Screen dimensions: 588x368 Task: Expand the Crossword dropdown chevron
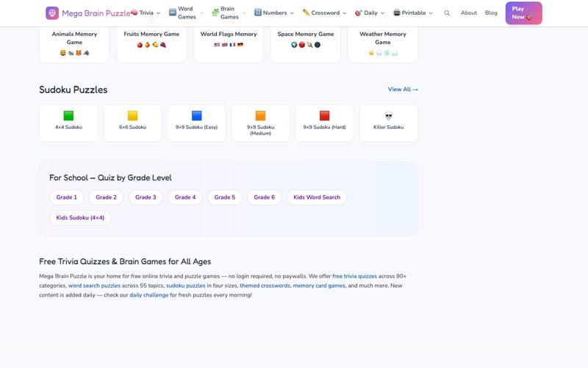tap(345, 13)
